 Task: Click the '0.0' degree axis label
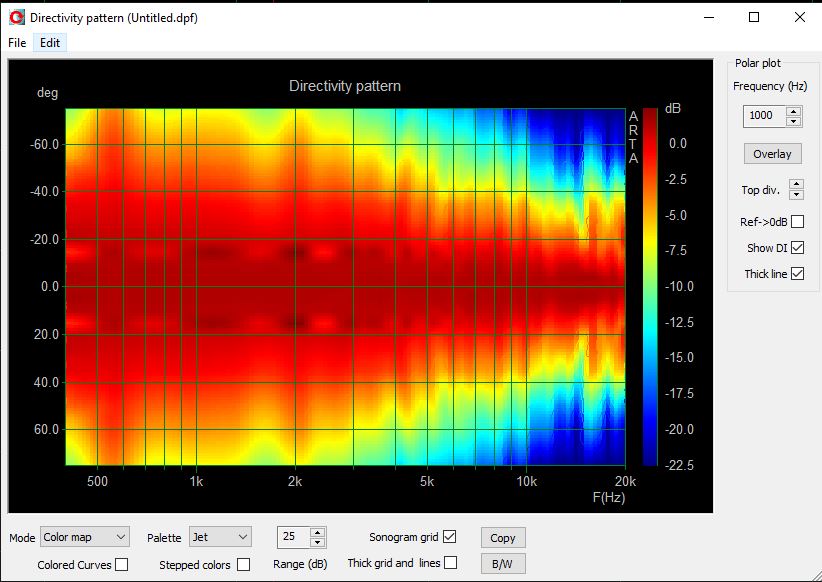pos(50,287)
